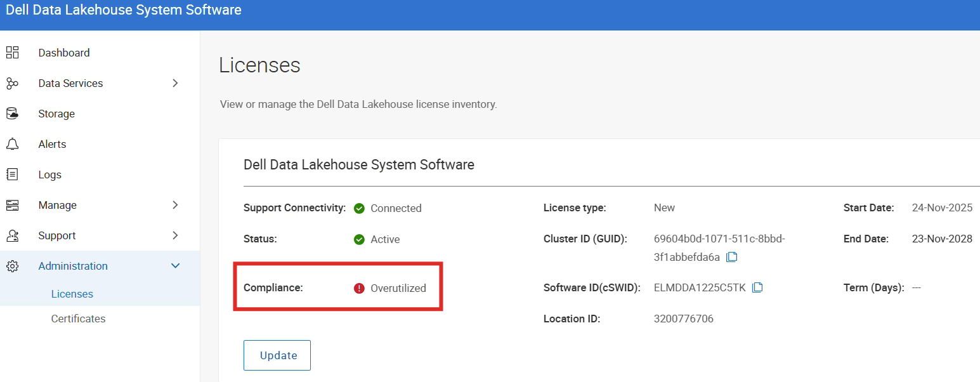The height and width of the screenshot is (382, 980).
Task: Open Certificates under Administration
Action: [x=79, y=319]
